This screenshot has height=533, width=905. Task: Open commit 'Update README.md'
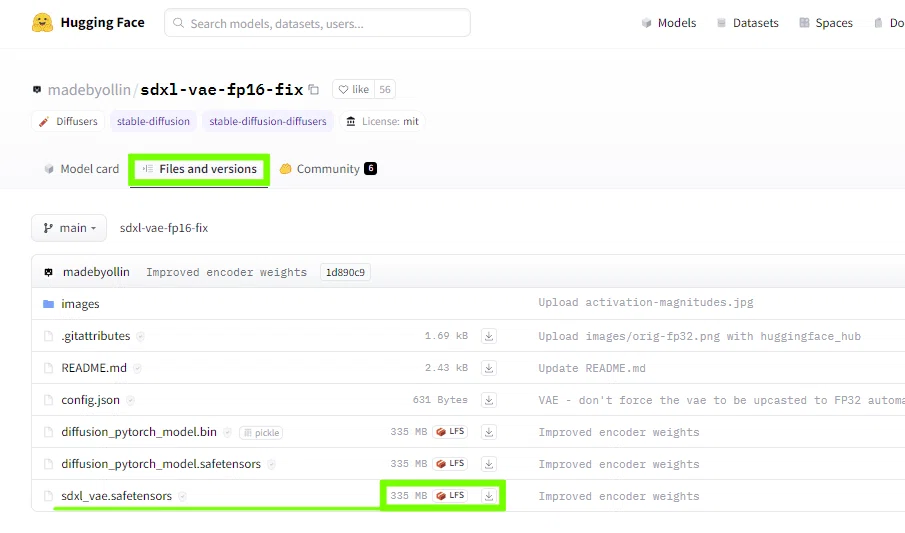click(x=592, y=368)
